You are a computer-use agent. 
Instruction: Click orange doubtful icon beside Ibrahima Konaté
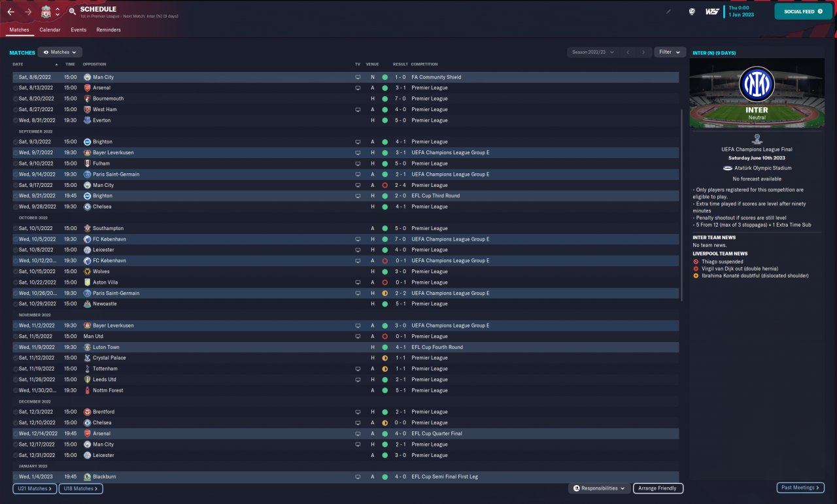(696, 276)
